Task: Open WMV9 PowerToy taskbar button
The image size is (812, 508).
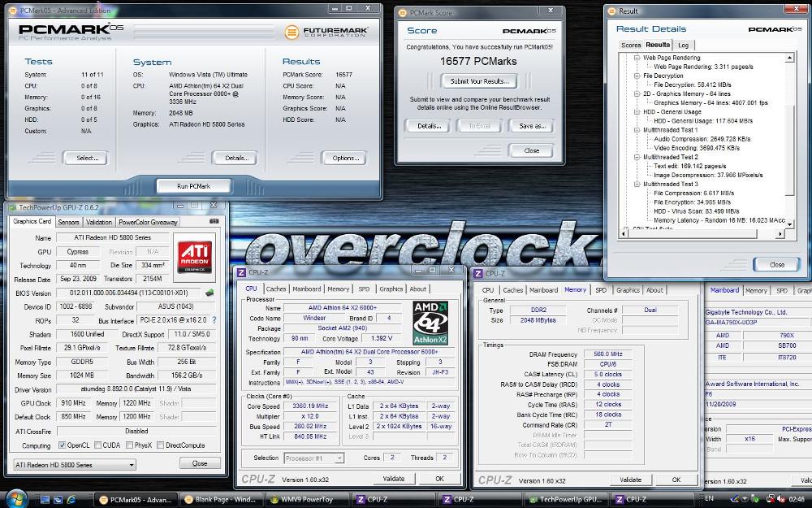Action: (x=307, y=500)
